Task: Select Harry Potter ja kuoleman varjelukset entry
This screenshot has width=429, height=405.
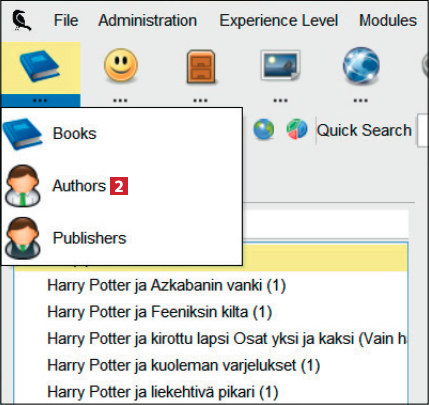Action: click(211, 365)
